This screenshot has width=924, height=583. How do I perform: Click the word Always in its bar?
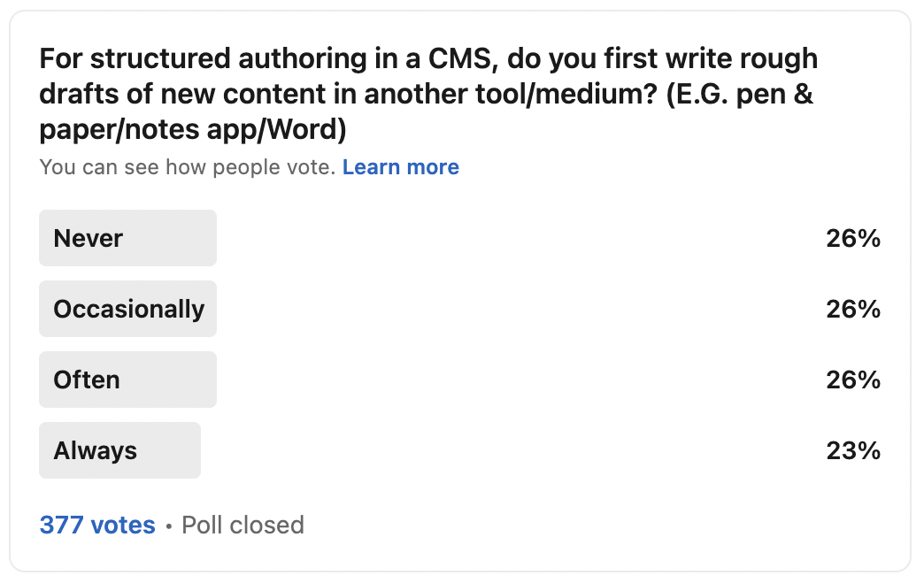pyautogui.click(x=95, y=451)
